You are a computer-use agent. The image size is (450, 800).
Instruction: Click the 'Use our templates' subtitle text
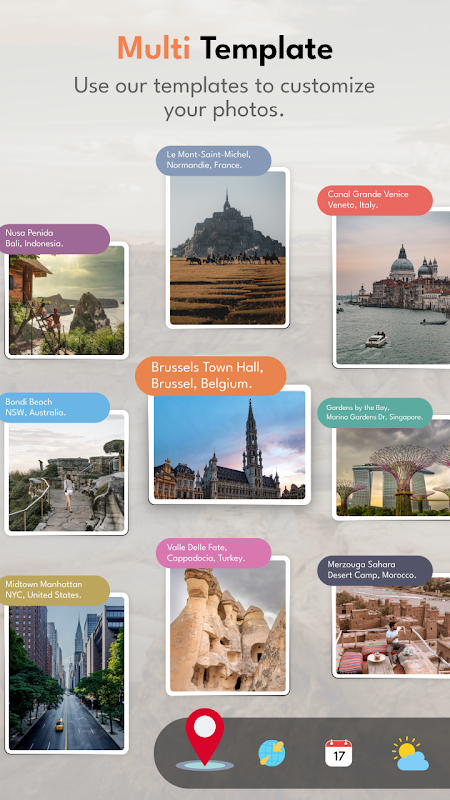click(x=224, y=97)
